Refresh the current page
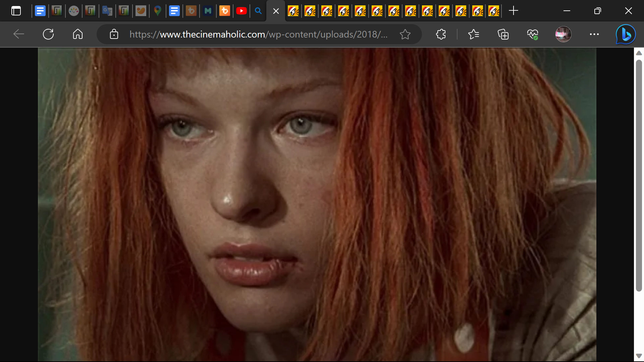644x362 pixels. (48, 34)
